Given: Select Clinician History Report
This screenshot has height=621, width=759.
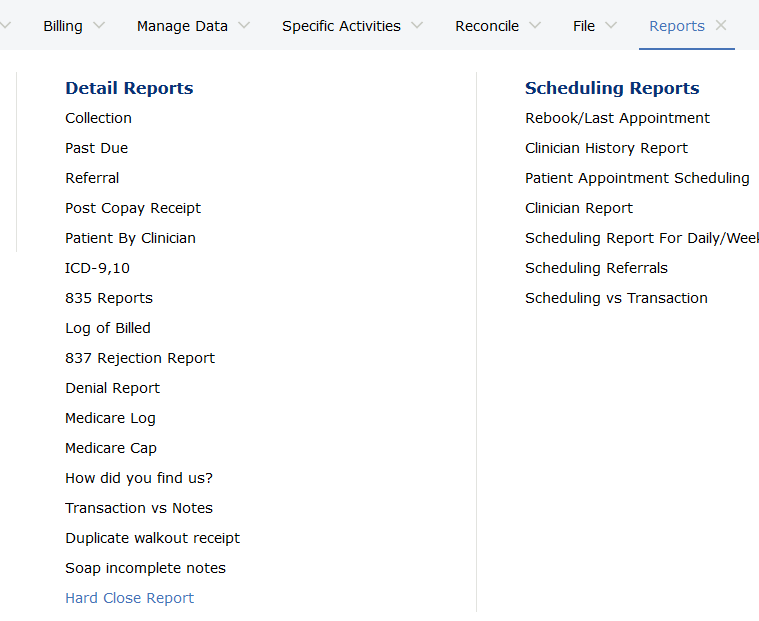Looking at the screenshot, I should click(x=606, y=148).
